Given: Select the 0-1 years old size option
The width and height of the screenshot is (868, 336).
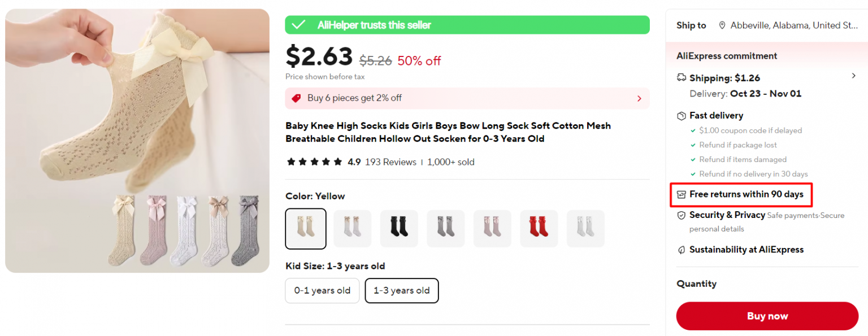Looking at the screenshot, I should pyautogui.click(x=322, y=290).
